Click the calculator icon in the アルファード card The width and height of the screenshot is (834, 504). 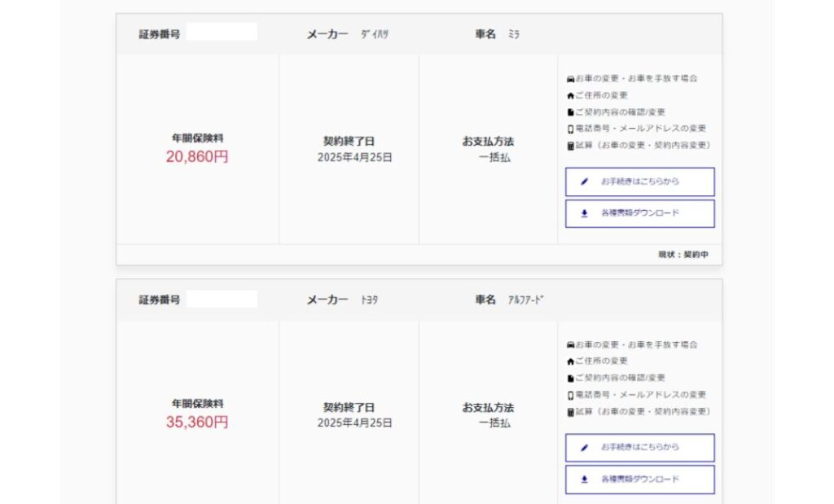(x=570, y=412)
